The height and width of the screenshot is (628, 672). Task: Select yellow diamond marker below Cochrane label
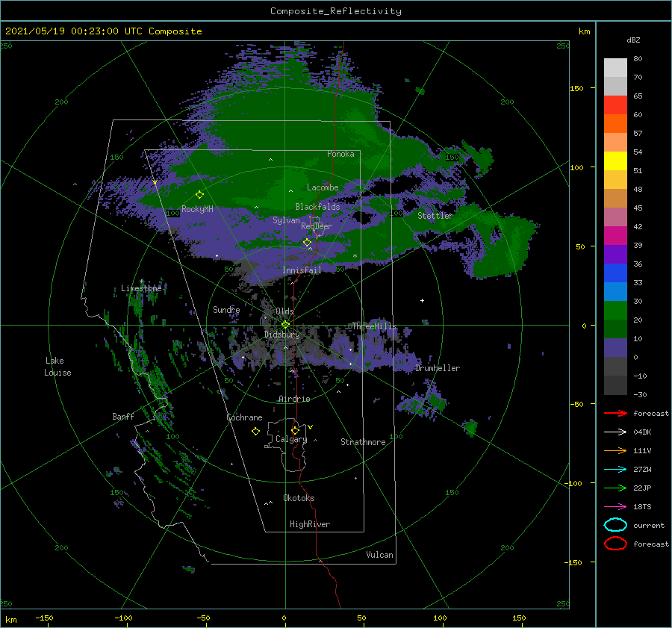(x=255, y=432)
